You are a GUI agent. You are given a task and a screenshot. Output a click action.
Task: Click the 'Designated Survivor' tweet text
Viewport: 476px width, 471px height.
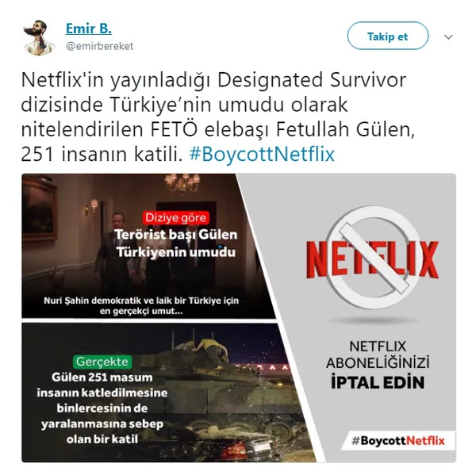312,80
